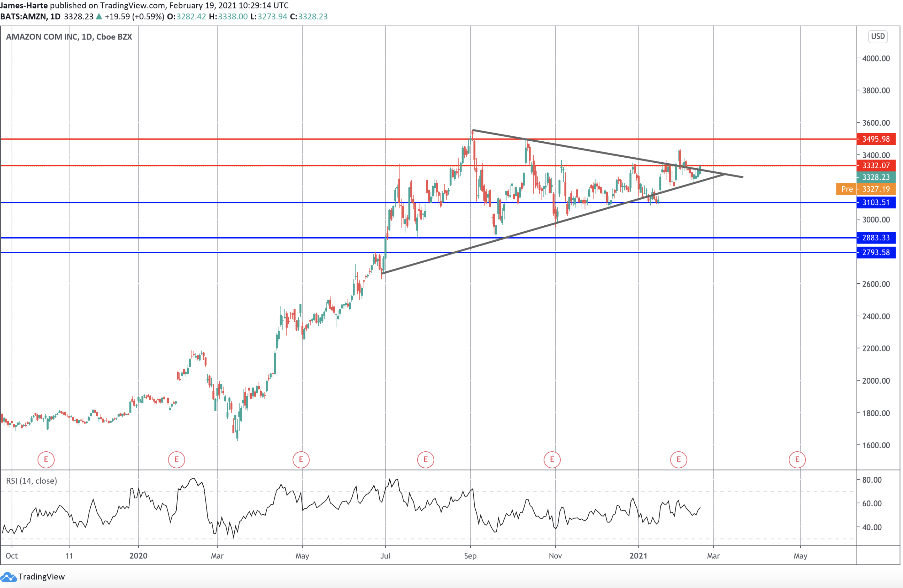The image size is (903, 588).
Task: Open the TradingView text link at bottom
Action: pyautogui.click(x=41, y=577)
